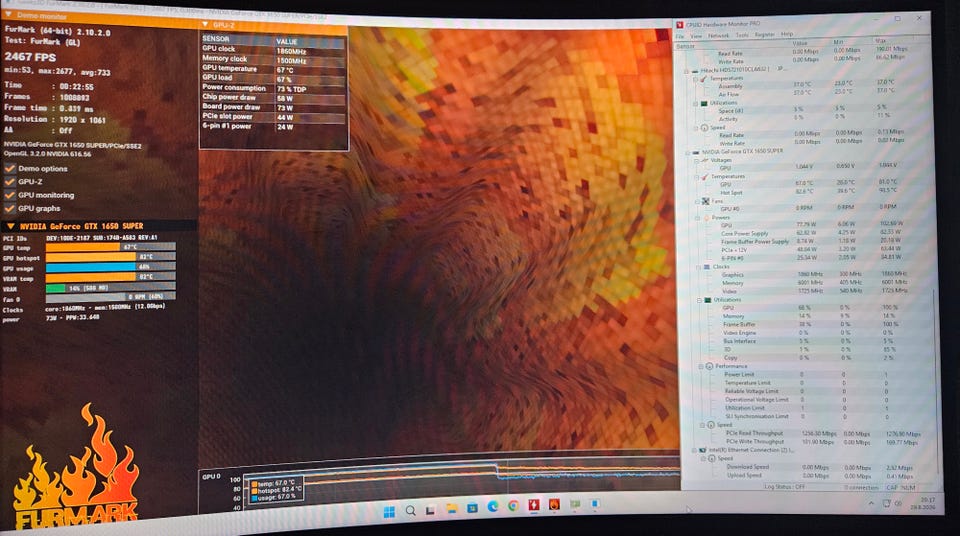Click the NVIDIA GTX 1650 SUPER device icon
The image size is (960, 536).
696,152
